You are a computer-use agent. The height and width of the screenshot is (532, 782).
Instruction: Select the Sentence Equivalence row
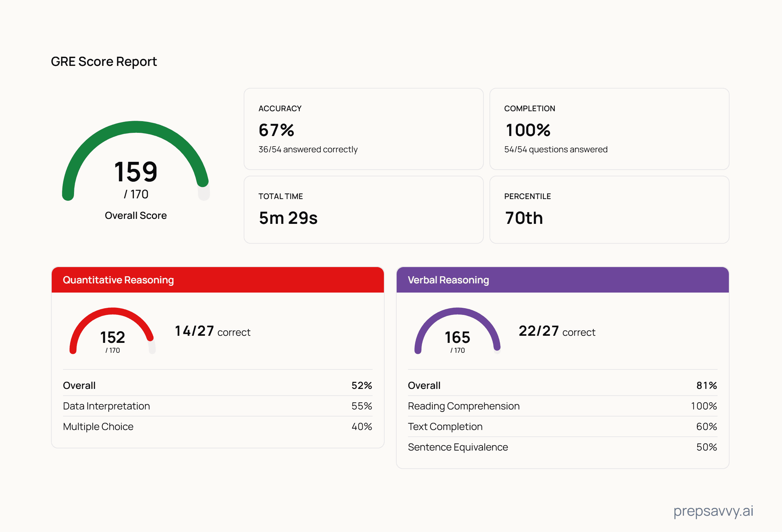click(x=563, y=447)
